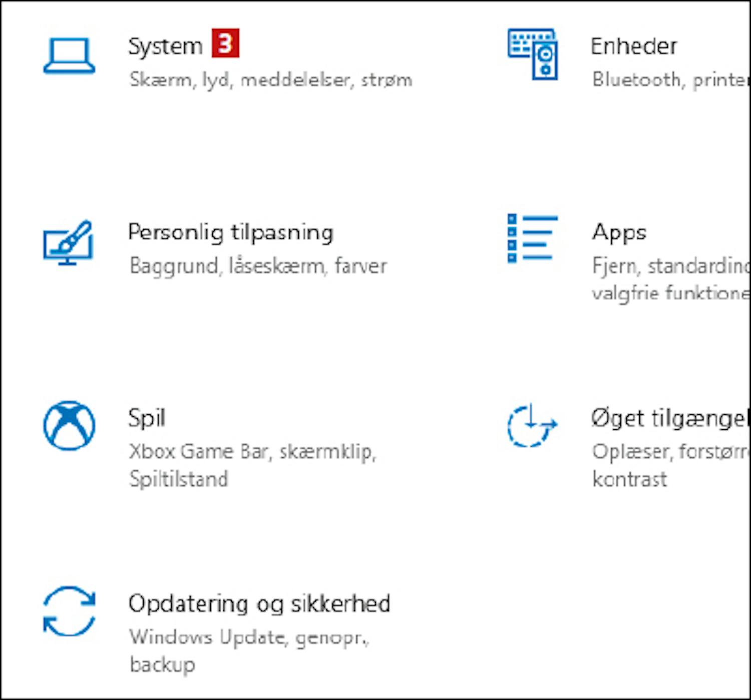751x700 pixels.
Task: Open the Spil Xbox icon
Action: pyautogui.click(x=69, y=425)
